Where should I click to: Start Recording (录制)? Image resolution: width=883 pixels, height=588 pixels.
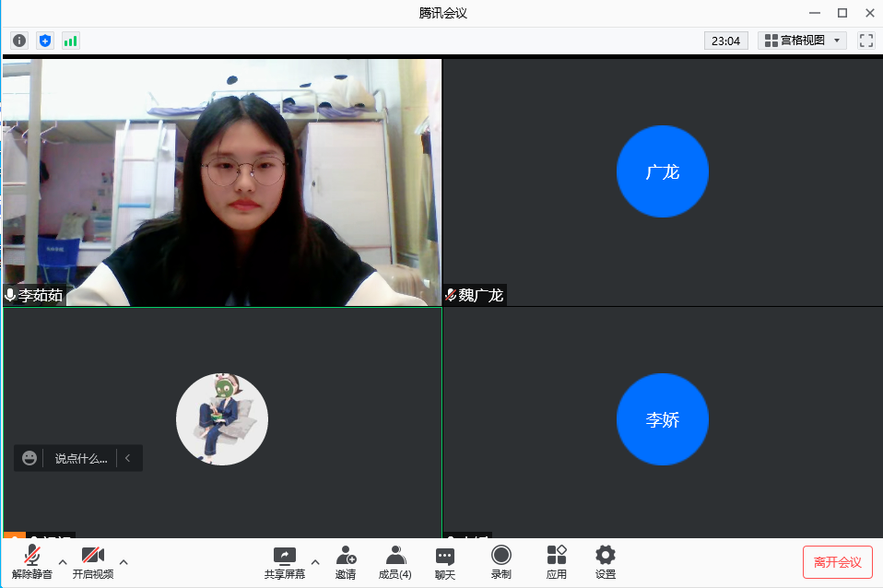pyautogui.click(x=500, y=562)
